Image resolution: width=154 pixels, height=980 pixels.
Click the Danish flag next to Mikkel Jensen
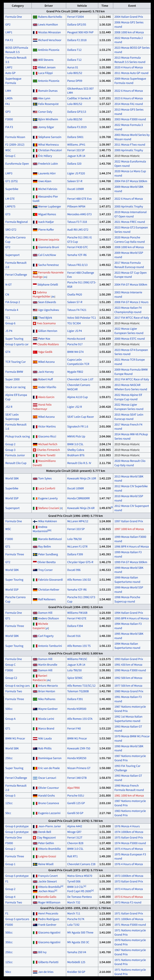(35, 67)
